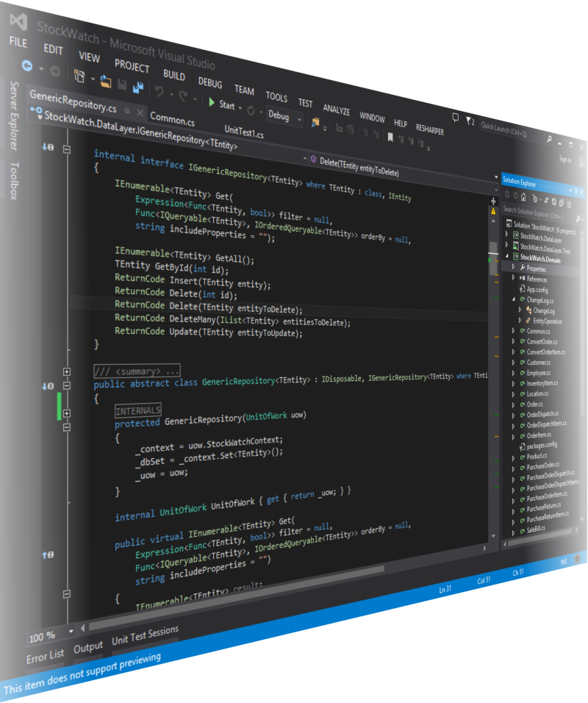
Task: Open the Output panel tab
Action: [88, 647]
